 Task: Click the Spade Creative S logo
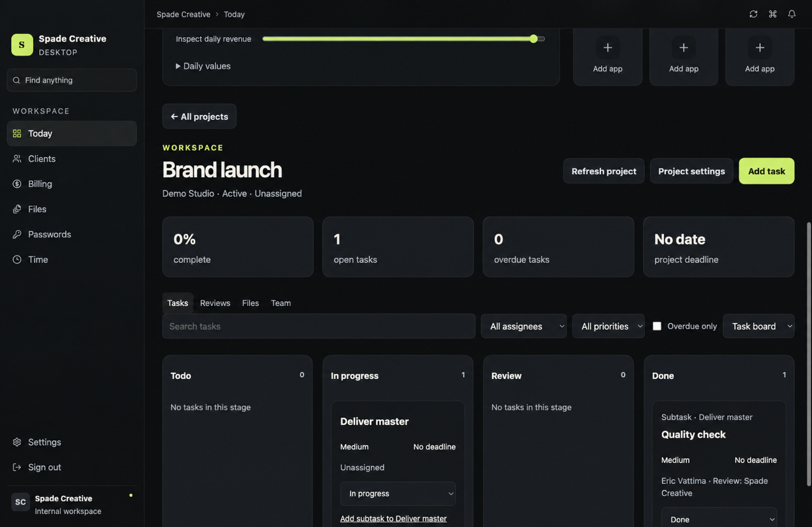(x=22, y=44)
